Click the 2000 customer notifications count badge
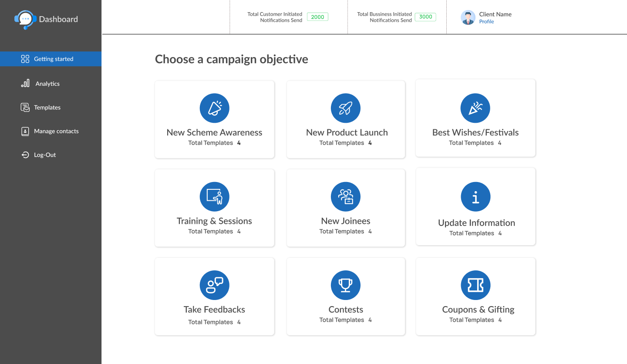Screen dimensions: 627x364 tap(317, 17)
